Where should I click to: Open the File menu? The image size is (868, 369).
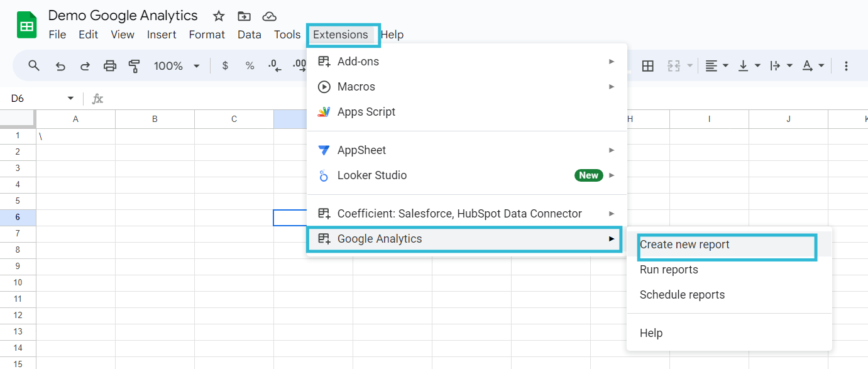click(57, 35)
